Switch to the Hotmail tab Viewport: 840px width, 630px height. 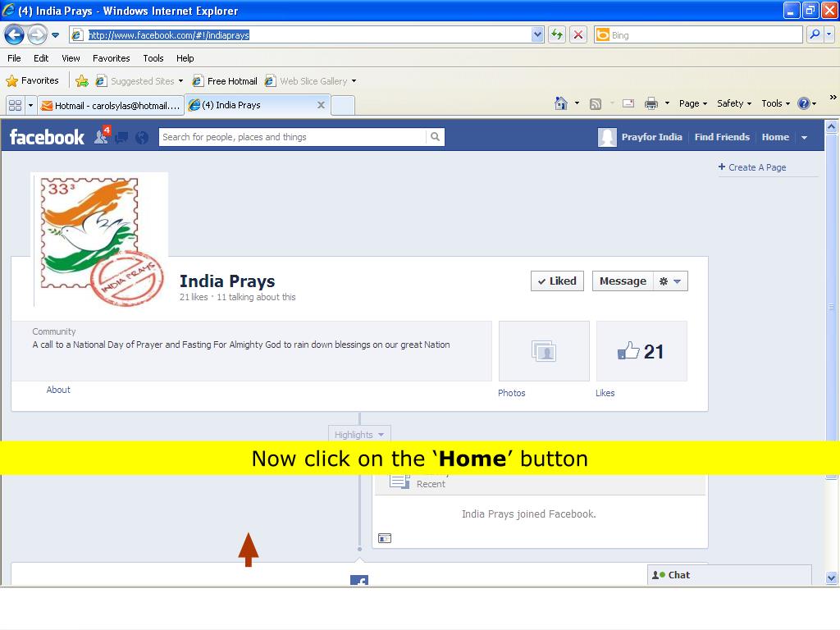[x=111, y=106]
